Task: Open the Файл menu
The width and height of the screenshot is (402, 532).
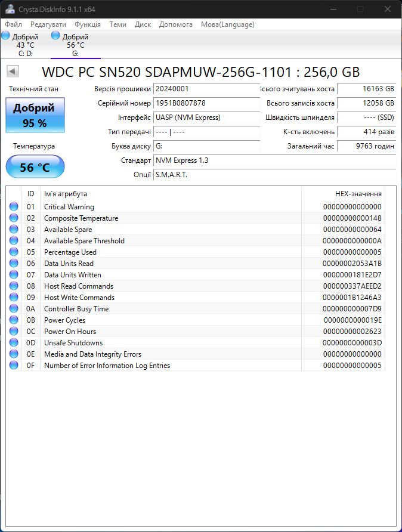Action: [x=13, y=24]
